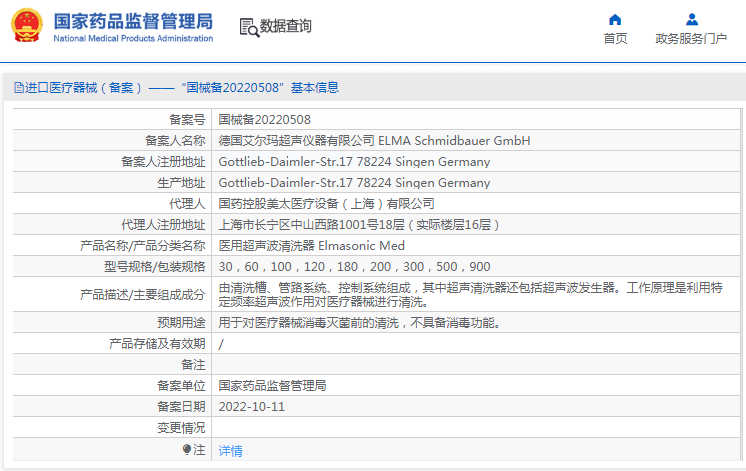Click the 代理人注册地址 row label
746x471 pixels.
pyautogui.click(x=163, y=225)
